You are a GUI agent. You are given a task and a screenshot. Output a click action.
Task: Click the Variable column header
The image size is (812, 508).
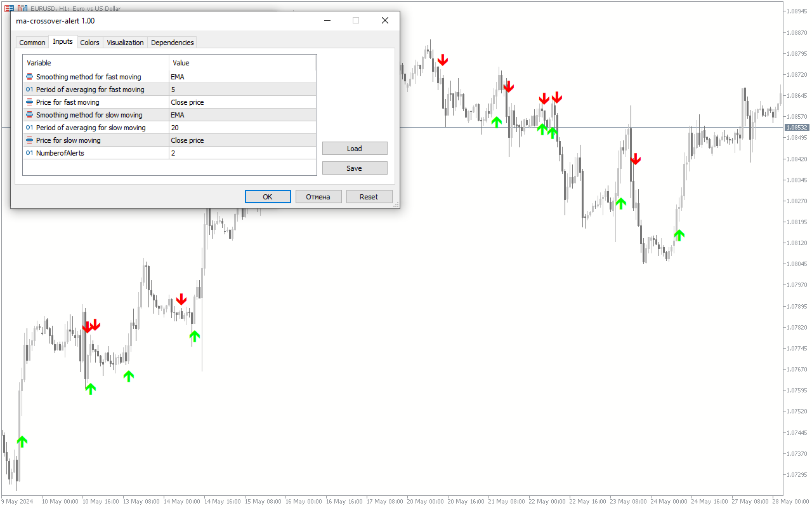96,63
